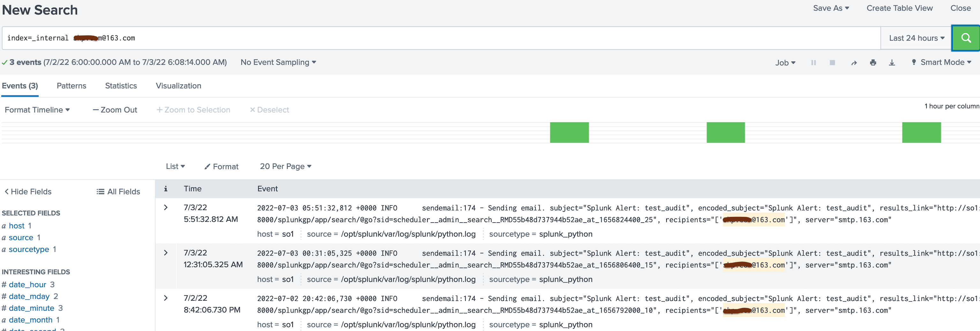Open the Last 24 hours time picker

click(915, 38)
